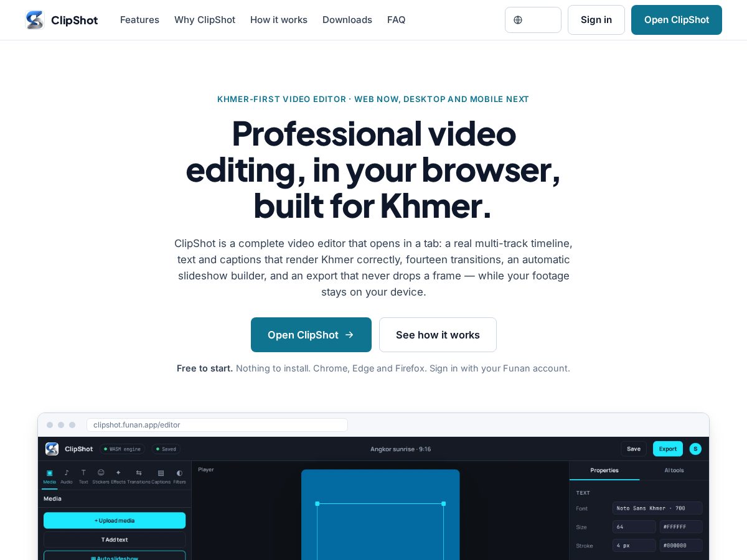Go to Features in the navigation
This screenshot has width=747, height=560.
click(139, 20)
